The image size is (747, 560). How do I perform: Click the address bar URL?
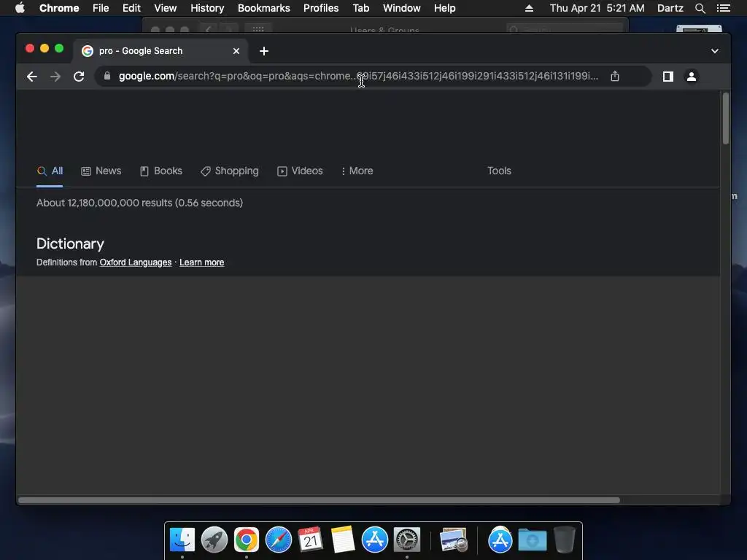click(358, 76)
